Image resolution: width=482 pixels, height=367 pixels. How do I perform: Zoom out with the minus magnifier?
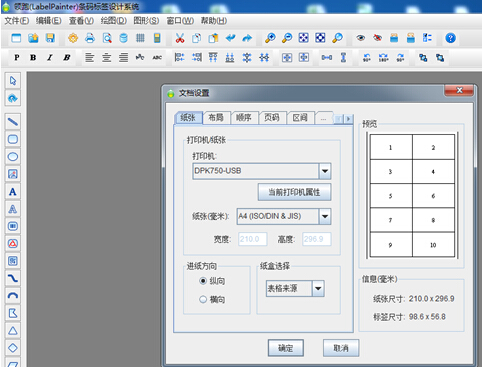pyautogui.click(x=287, y=38)
